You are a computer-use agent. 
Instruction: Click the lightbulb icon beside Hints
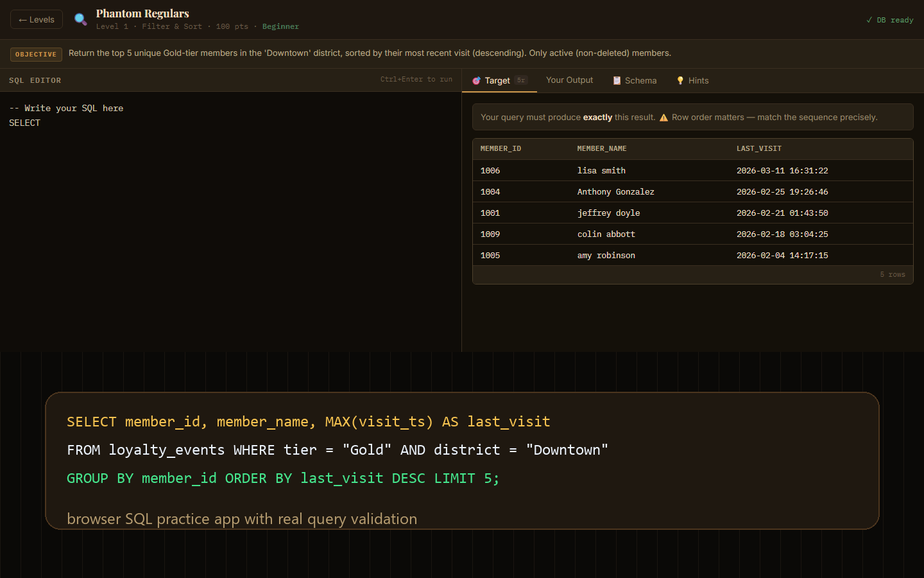(x=680, y=80)
